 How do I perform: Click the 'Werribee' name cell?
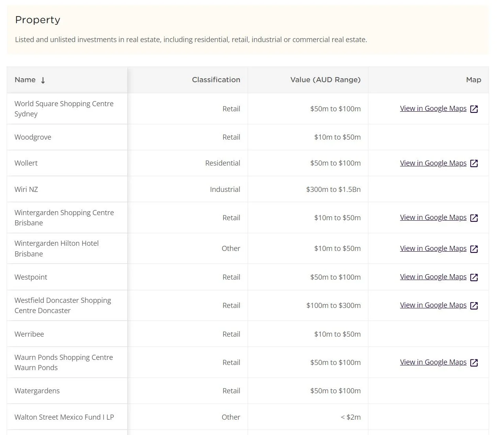click(x=67, y=334)
